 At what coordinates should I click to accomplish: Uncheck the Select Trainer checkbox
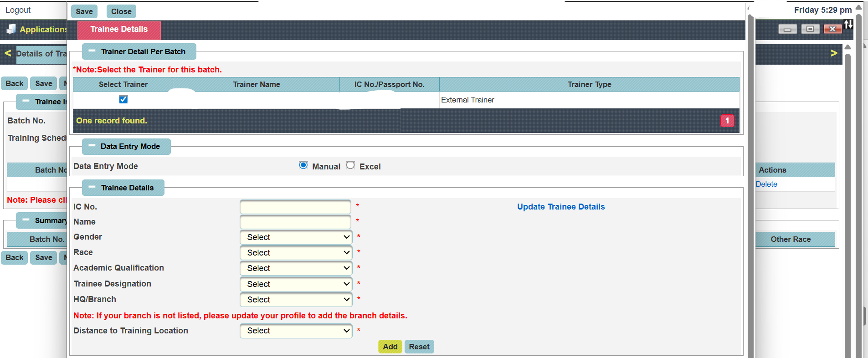(x=123, y=99)
